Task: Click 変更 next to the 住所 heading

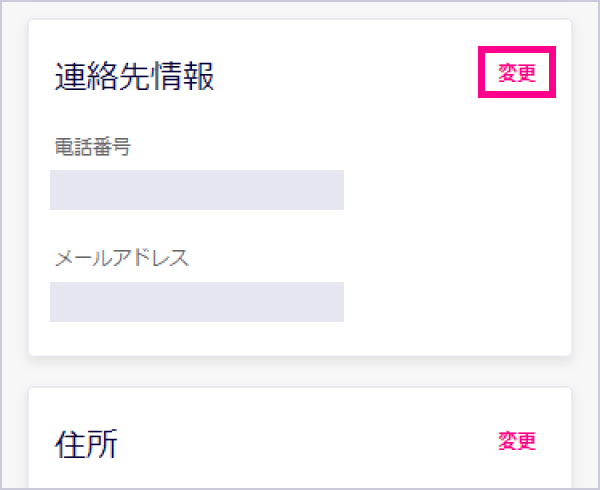Action: [517, 441]
